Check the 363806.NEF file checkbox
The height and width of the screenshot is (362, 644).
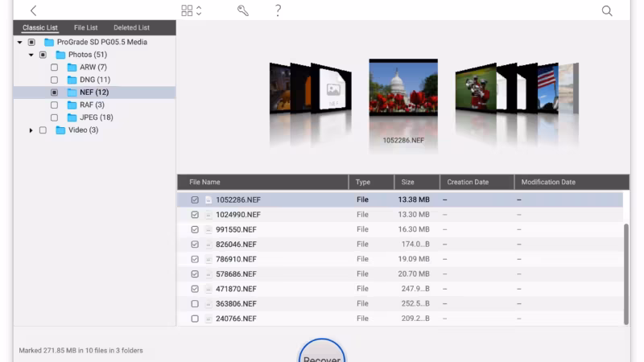pyautogui.click(x=195, y=304)
